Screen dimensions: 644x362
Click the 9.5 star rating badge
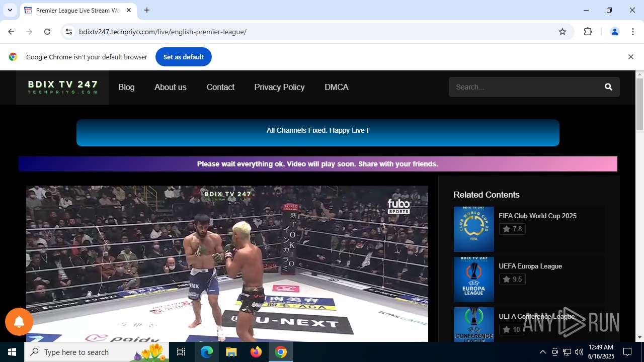coord(512,279)
